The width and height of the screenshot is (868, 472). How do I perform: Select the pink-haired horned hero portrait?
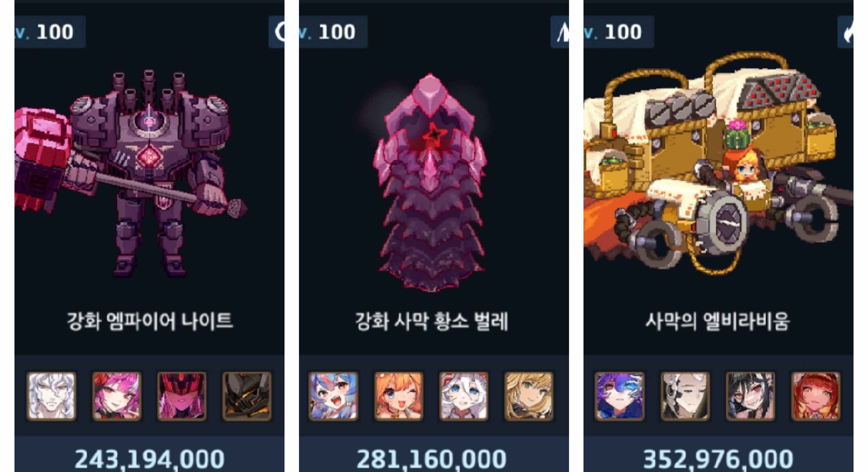pyautogui.click(x=117, y=396)
